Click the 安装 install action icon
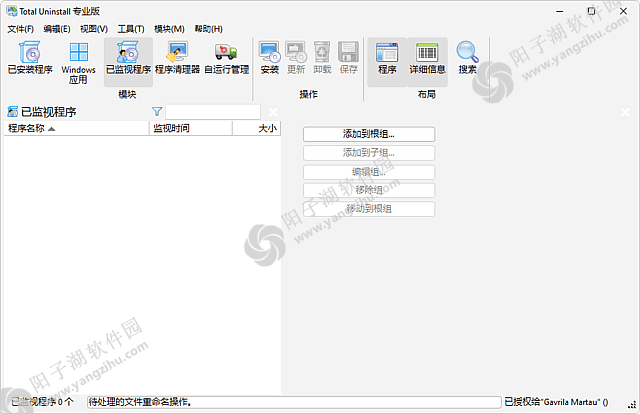Viewport: 640px width, 414px height. click(x=270, y=58)
